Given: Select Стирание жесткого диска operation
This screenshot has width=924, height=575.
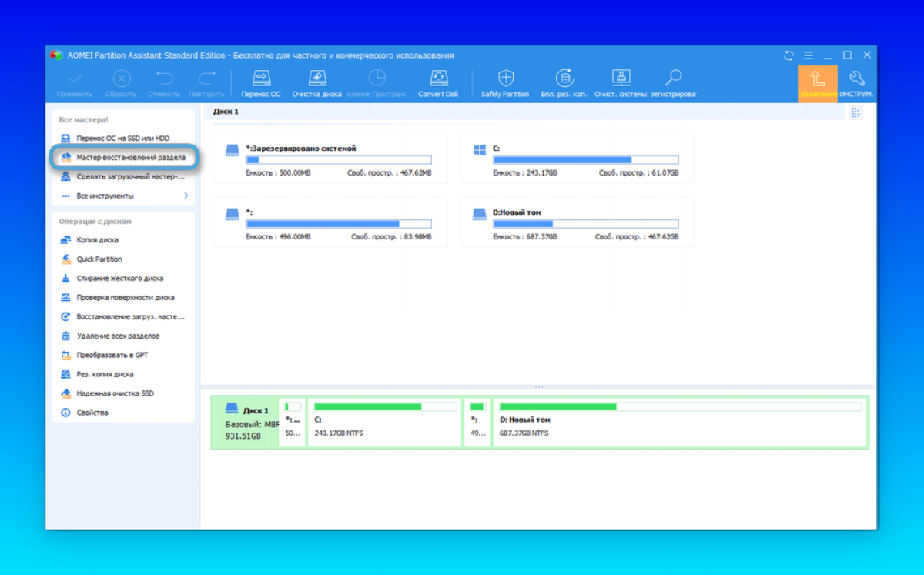Looking at the screenshot, I should pos(123,278).
